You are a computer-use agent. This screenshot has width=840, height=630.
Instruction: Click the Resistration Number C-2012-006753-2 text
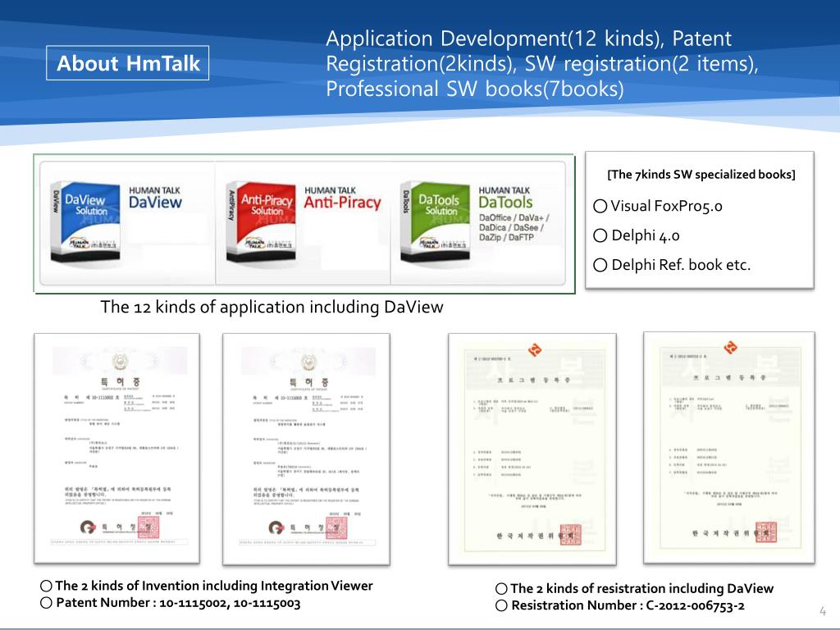point(628,605)
